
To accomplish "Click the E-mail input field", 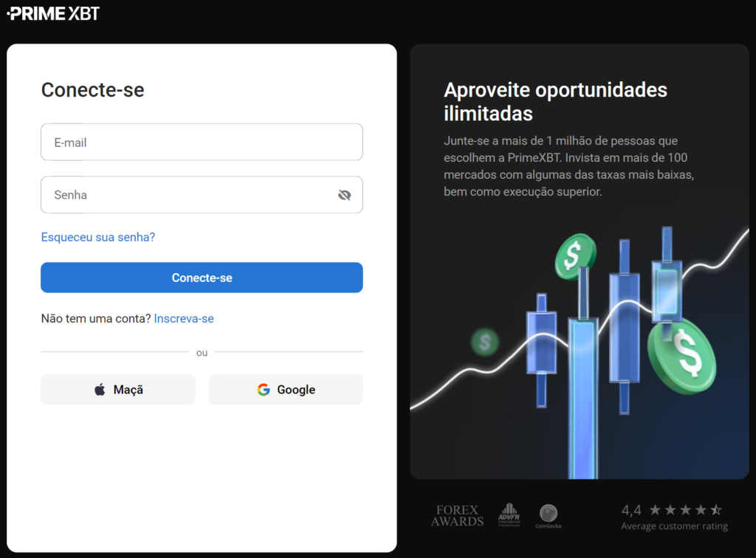I will (202, 142).
